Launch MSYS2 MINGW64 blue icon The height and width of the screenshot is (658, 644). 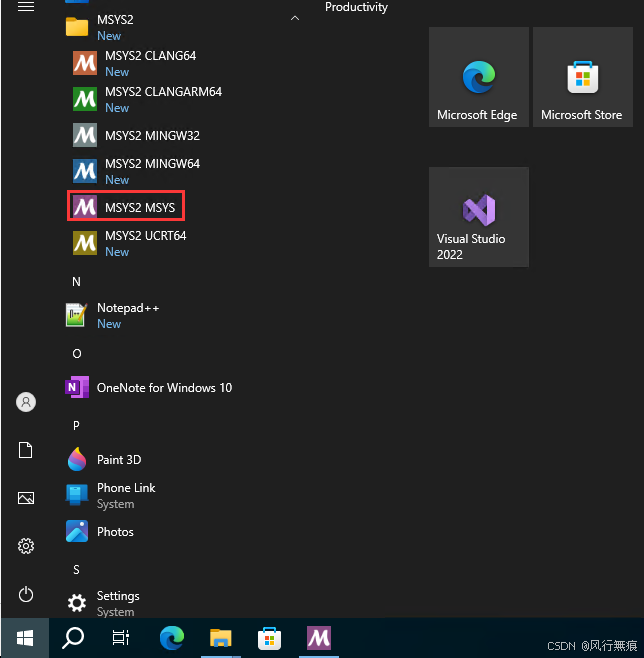coord(85,171)
